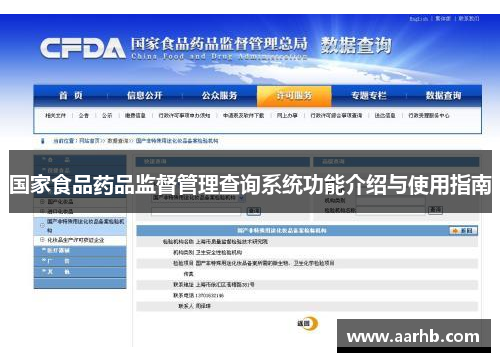Open the 数据查询 navigation tab

(x=443, y=96)
